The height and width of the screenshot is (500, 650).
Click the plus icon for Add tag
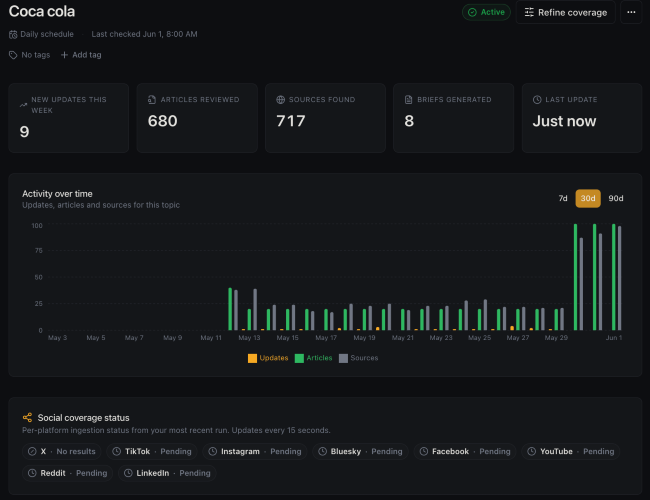(x=64, y=55)
